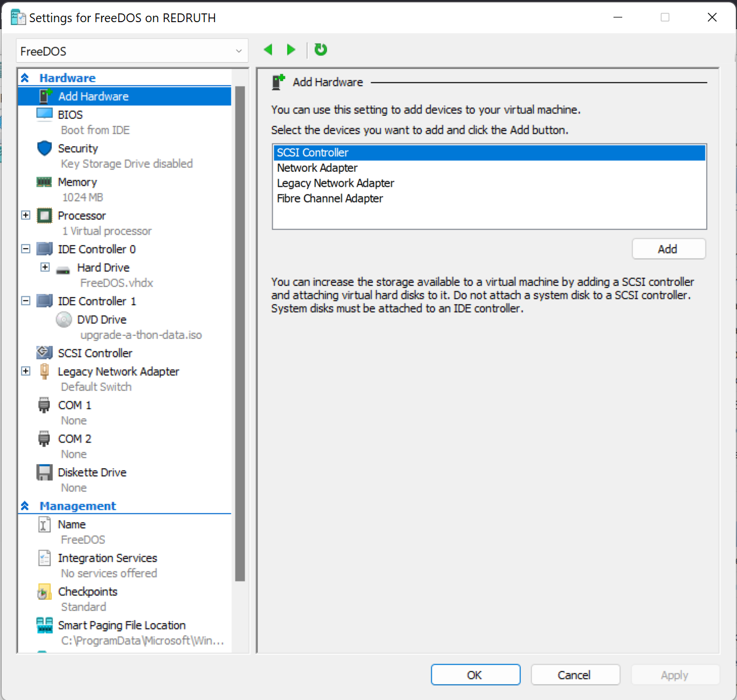Select Network Adapter in device list
737x700 pixels.
(318, 168)
